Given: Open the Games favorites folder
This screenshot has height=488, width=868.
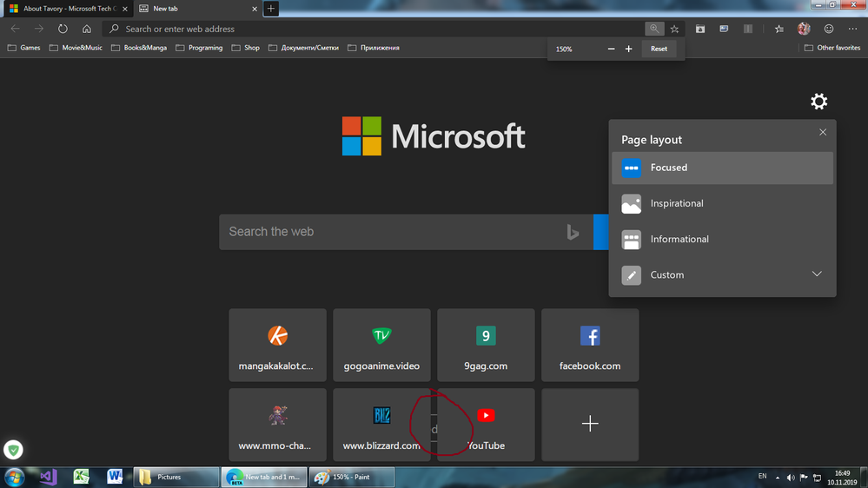Looking at the screenshot, I should pyautogui.click(x=23, y=48).
